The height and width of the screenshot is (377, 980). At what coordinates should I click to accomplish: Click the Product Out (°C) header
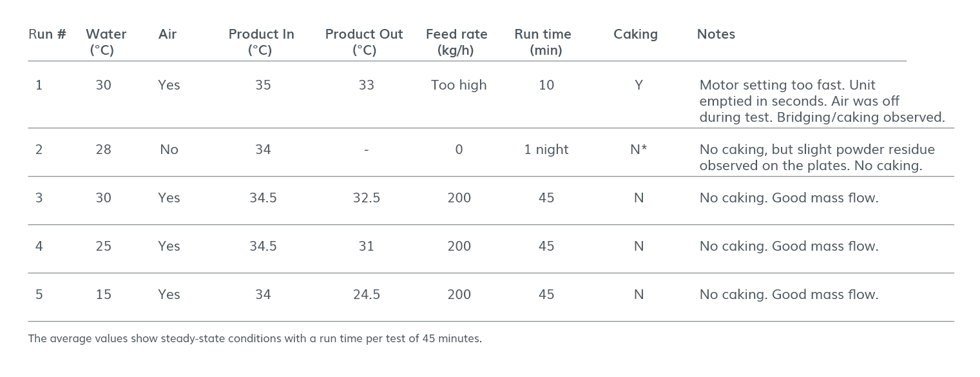click(x=364, y=42)
